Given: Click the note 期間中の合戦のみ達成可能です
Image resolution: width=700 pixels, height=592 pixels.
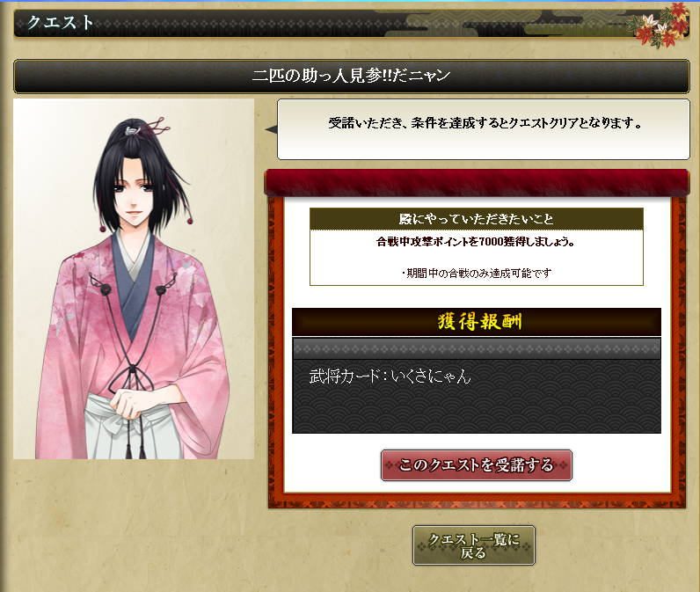Looking at the screenshot, I should [477, 273].
